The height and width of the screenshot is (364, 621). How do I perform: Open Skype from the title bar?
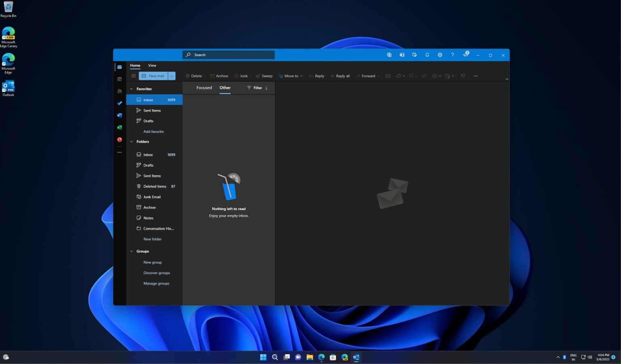coord(389,55)
